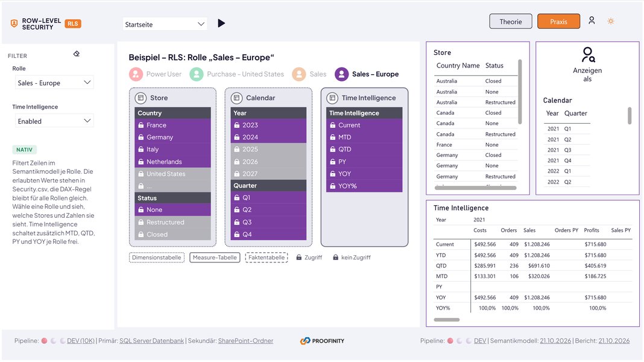Select the Sales – Europe role avatar
Viewport: 644px width, 362px height.
point(342,74)
